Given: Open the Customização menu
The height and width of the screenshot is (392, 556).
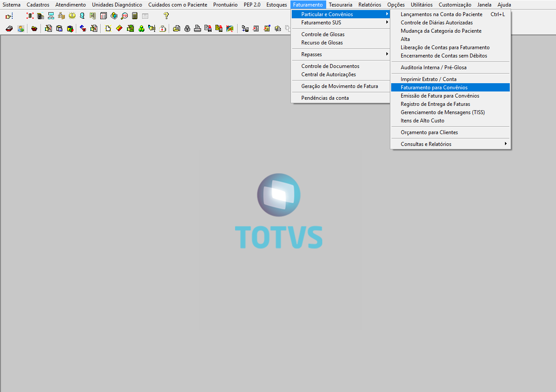Looking at the screenshot, I should (455, 5).
